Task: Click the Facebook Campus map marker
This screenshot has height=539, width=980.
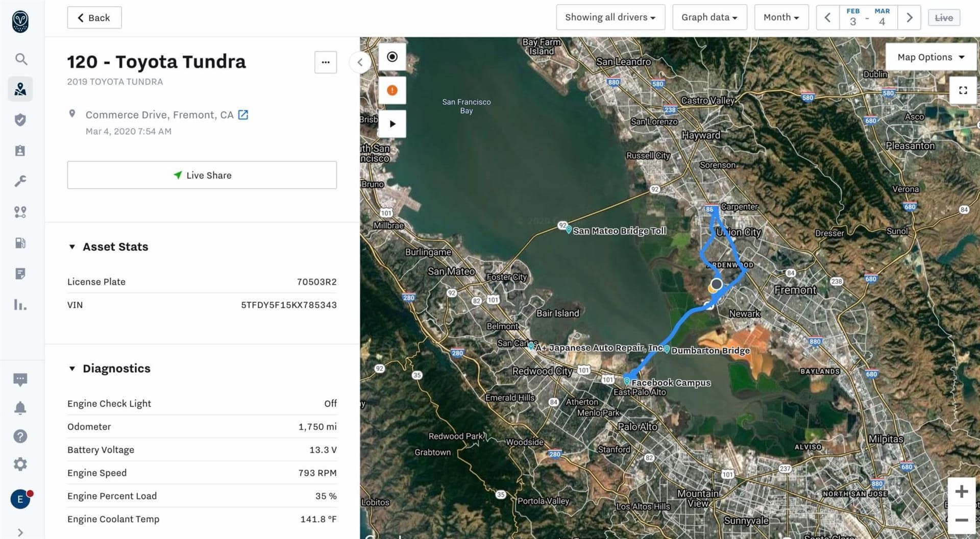Action: tap(627, 381)
